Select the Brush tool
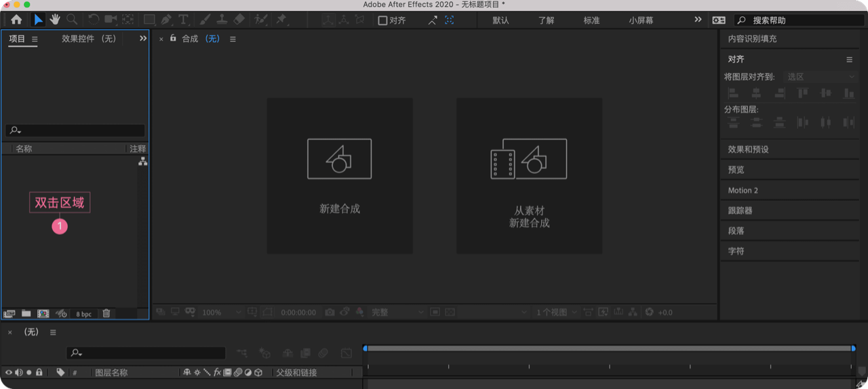This screenshot has width=868, height=389. coord(205,20)
